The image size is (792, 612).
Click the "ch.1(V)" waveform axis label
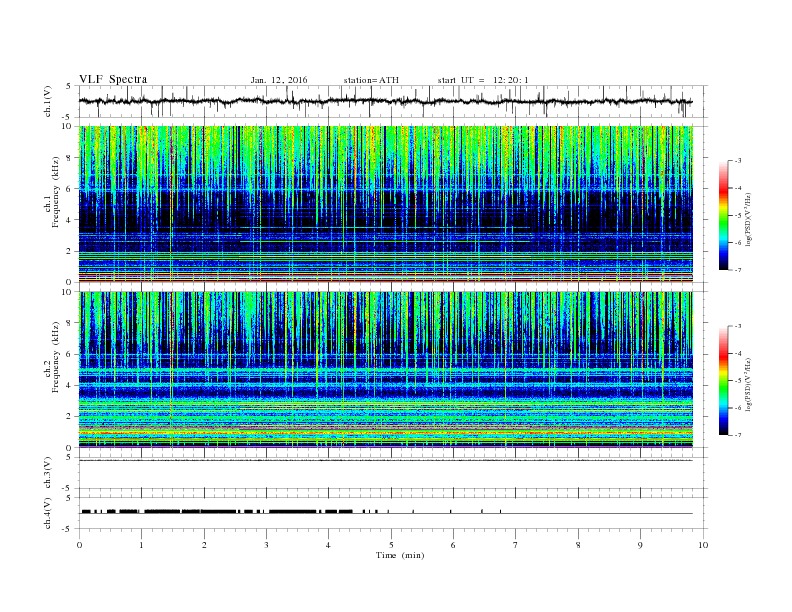pos(48,102)
